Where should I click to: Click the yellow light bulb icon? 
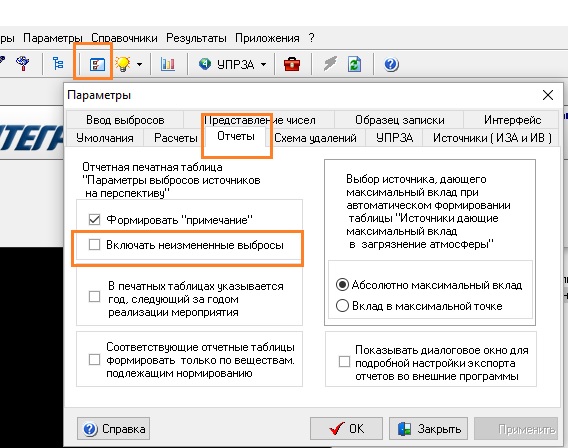(x=123, y=64)
